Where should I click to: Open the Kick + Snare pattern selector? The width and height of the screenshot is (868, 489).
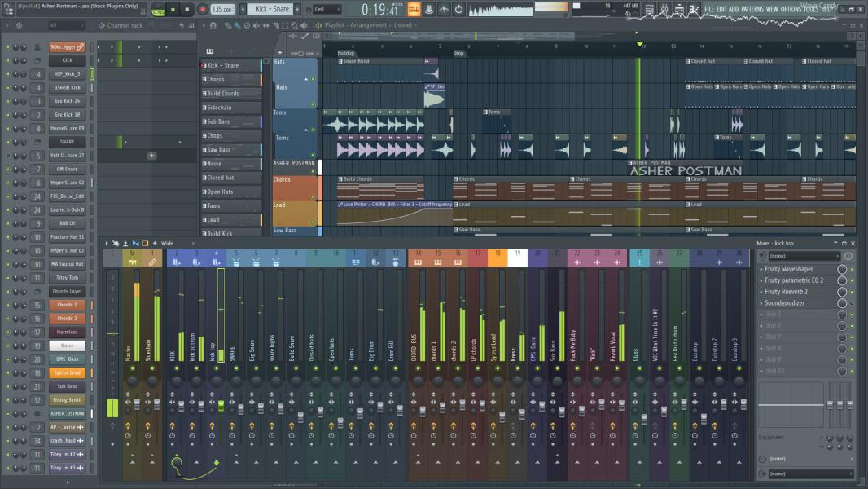271,10
